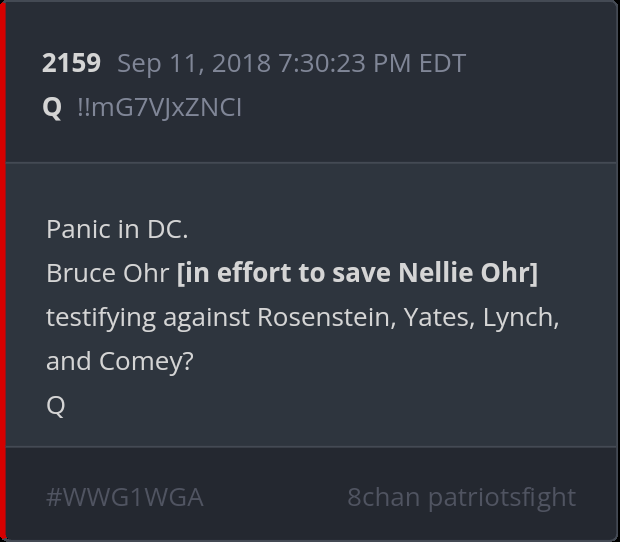Image resolution: width=620 pixels, height=542 pixels.
Task: Click the name "Bruce Ohr"
Action: click(107, 273)
